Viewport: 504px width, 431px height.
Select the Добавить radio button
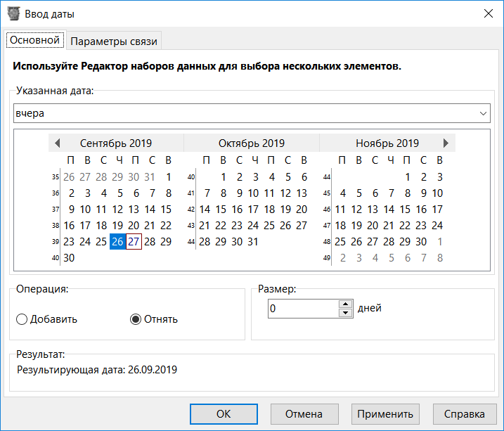[x=22, y=319]
